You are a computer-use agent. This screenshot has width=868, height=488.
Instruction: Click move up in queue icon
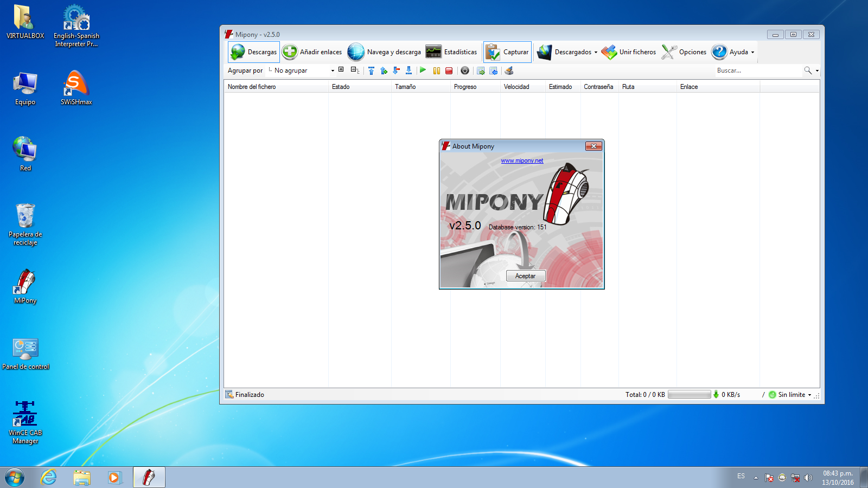pos(384,70)
